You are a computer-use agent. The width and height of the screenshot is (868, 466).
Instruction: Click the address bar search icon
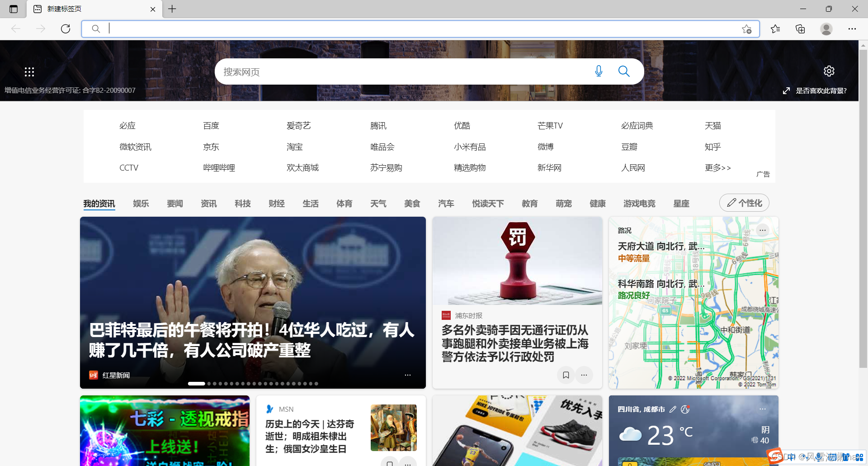[96, 29]
